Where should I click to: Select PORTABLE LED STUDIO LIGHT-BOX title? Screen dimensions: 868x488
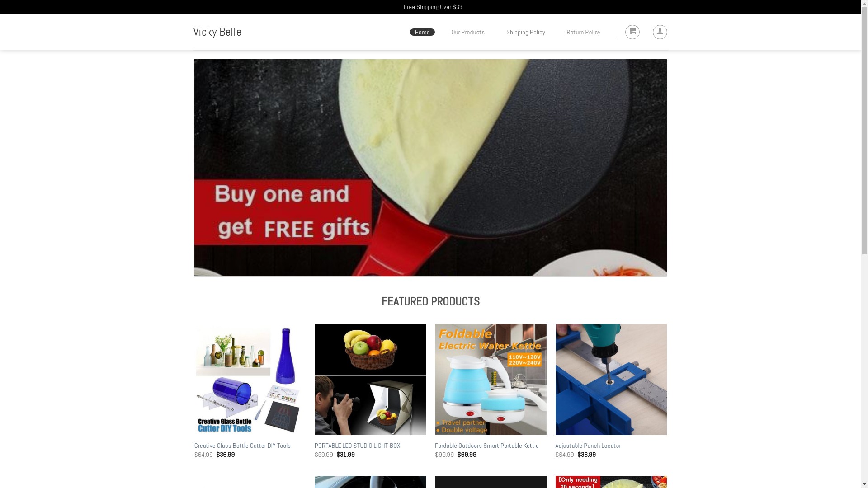click(357, 446)
